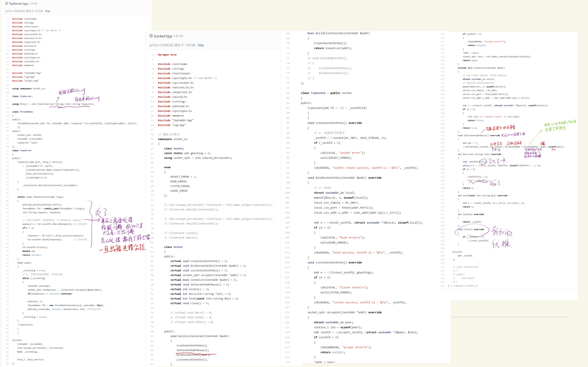588x367 pixels.
Task: Click bool BuildClientSocket(InetAddr &addr) at line 68
Action: [x=338, y=33]
